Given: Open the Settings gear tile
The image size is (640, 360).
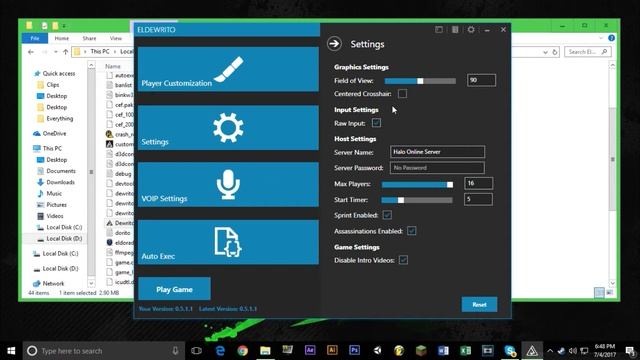Looking at the screenshot, I should pos(228,128).
